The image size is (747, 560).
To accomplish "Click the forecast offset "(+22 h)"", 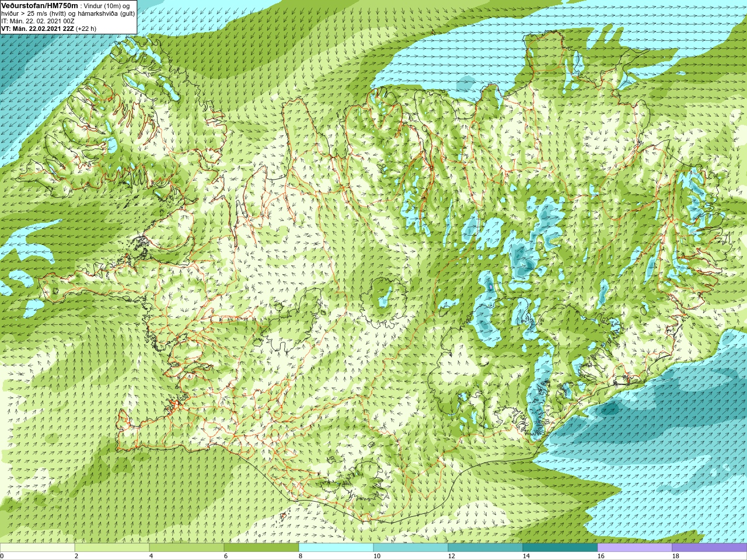I will pyautogui.click(x=86, y=29).
